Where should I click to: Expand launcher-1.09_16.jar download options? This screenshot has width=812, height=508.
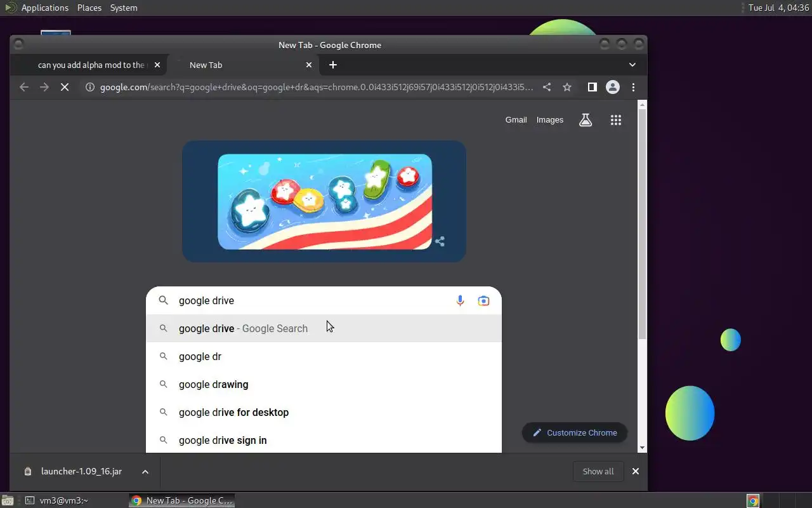pos(145,472)
